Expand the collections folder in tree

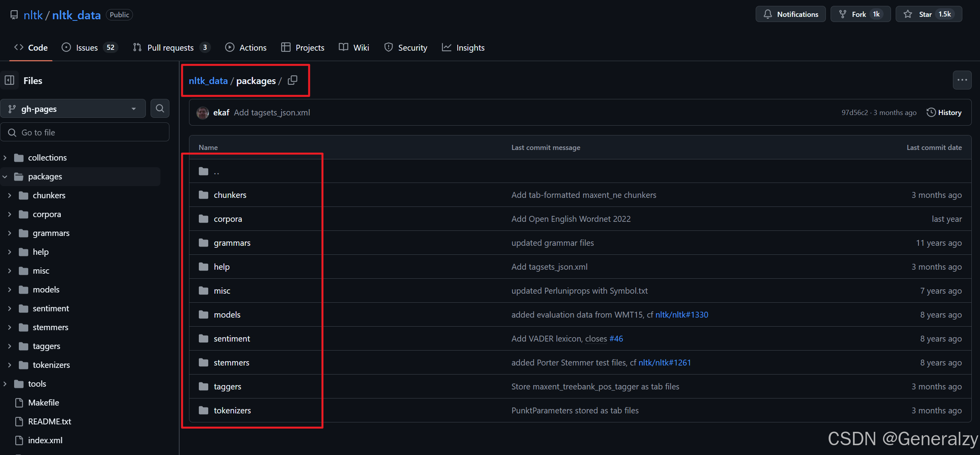(x=5, y=158)
